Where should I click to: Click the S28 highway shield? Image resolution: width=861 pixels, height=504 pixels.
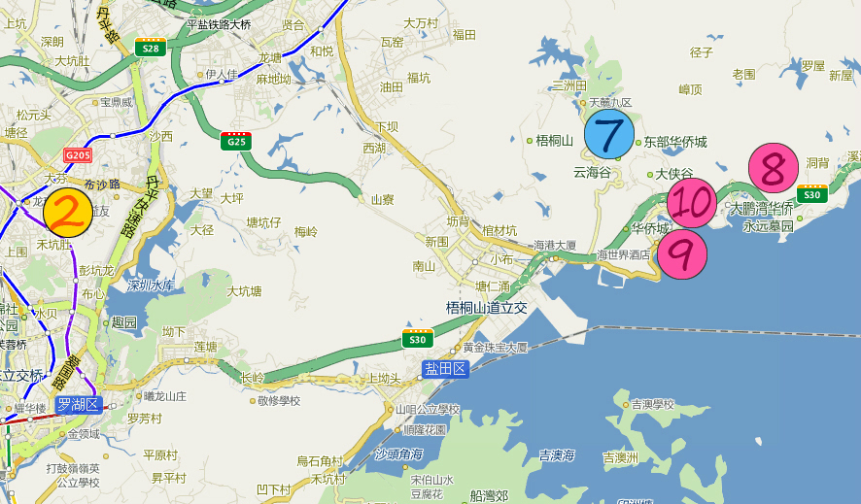[151, 48]
